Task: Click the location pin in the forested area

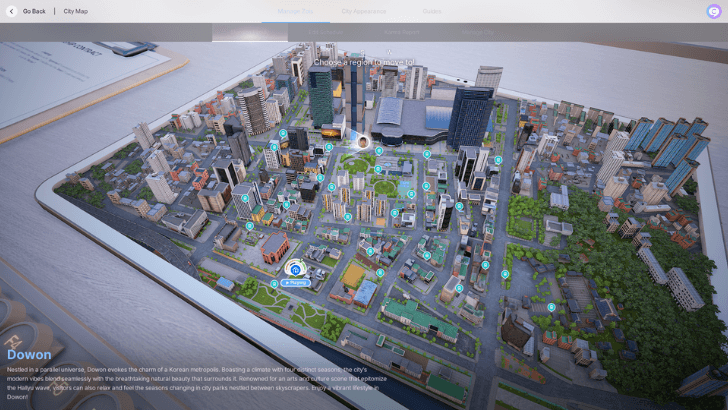Action: (551, 306)
